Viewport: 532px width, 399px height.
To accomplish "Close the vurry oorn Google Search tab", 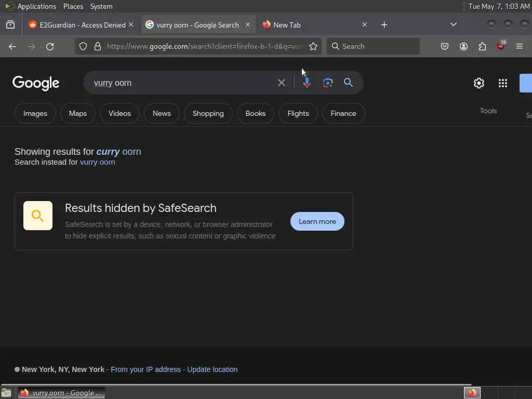I will coord(248,25).
